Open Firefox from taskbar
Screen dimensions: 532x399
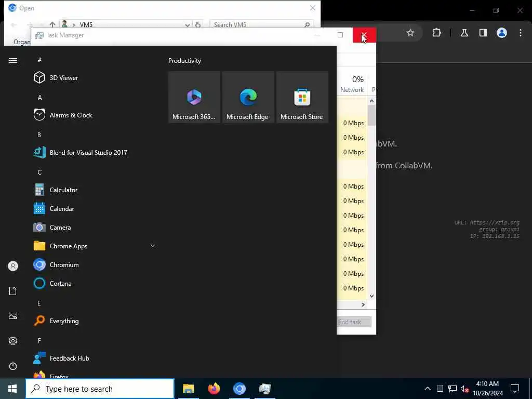click(214, 389)
